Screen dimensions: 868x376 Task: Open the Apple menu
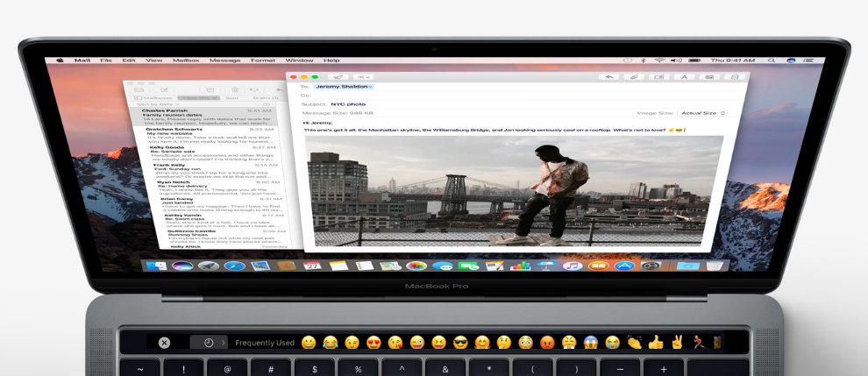coord(60,60)
